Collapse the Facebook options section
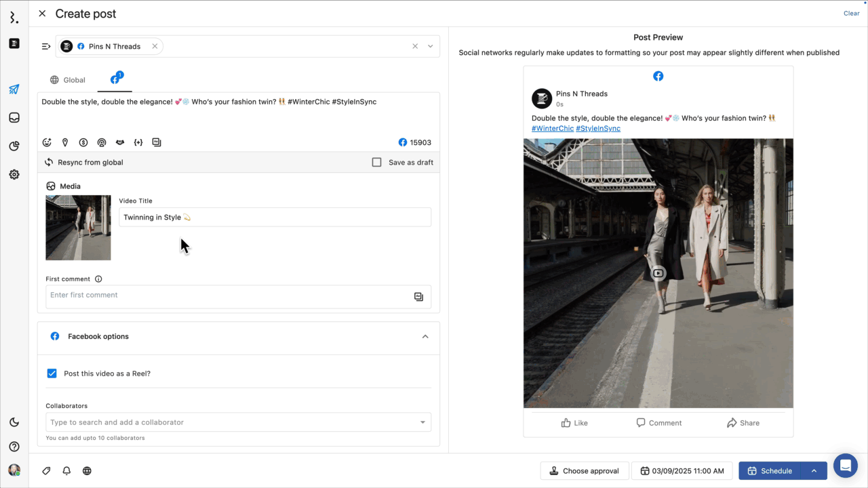The width and height of the screenshot is (868, 488). pos(425,336)
